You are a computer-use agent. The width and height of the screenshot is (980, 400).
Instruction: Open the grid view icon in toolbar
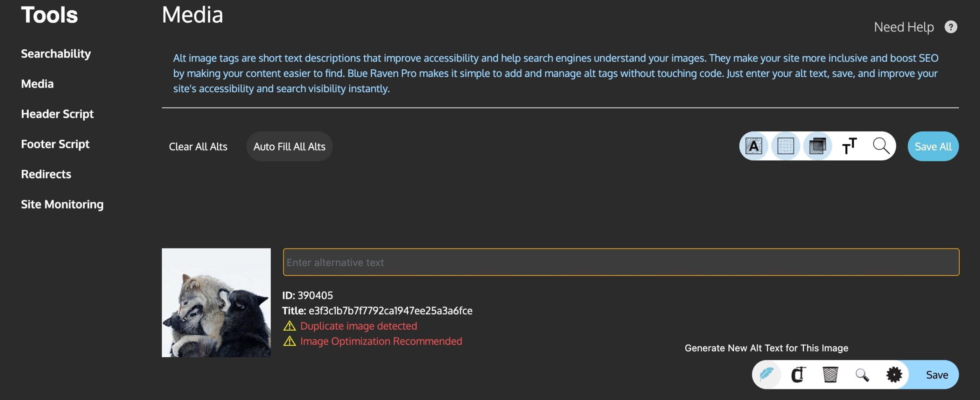click(x=786, y=146)
